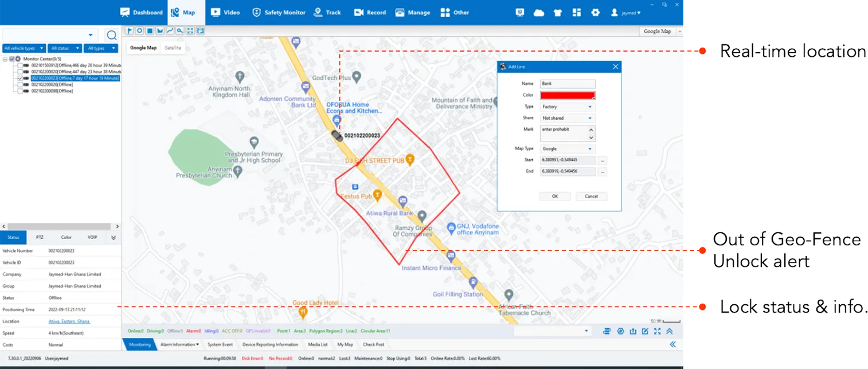Select the rectangle area drawing tool
Image resolution: width=868 pixels, height=369 pixels.
tap(150, 30)
